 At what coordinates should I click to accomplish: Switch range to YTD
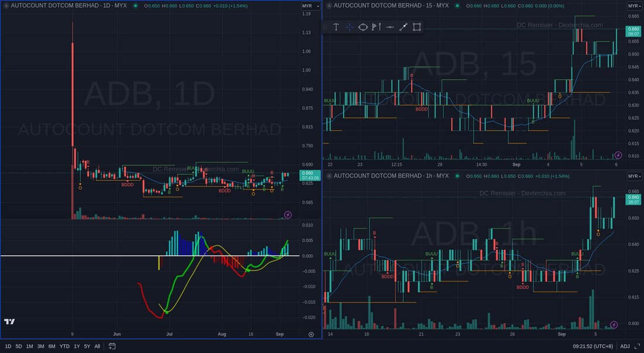tap(64, 347)
